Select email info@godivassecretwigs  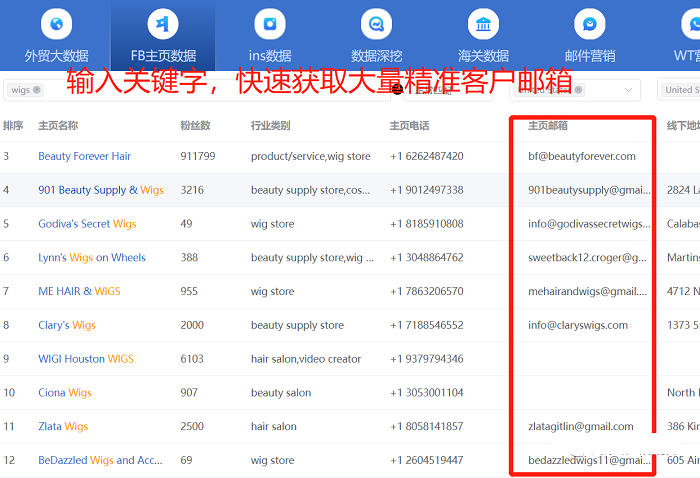tap(589, 224)
